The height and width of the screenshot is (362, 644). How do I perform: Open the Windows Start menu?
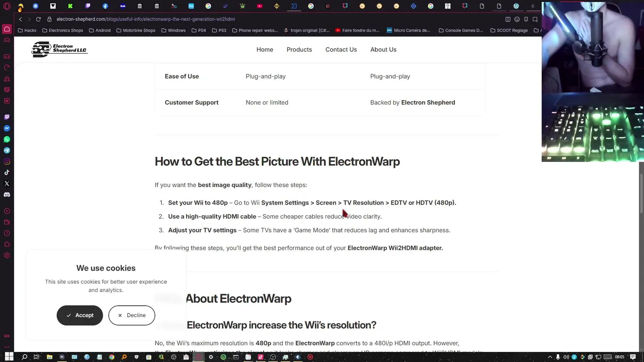coord(9,357)
